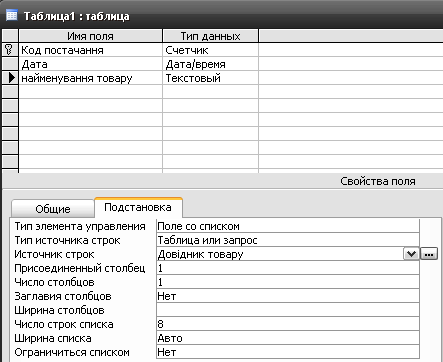The width and height of the screenshot is (443, 362).
Task: Open the Источник строк dropdown arrow
Action: pos(411,254)
